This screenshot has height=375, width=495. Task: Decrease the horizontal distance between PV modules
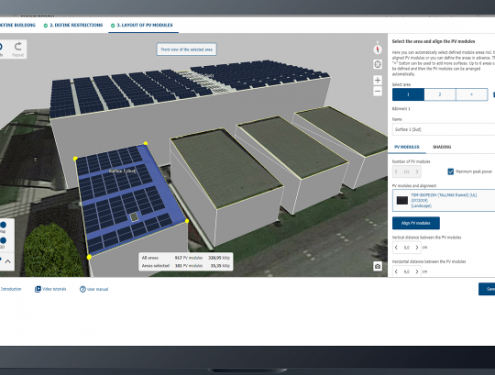[396, 272]
